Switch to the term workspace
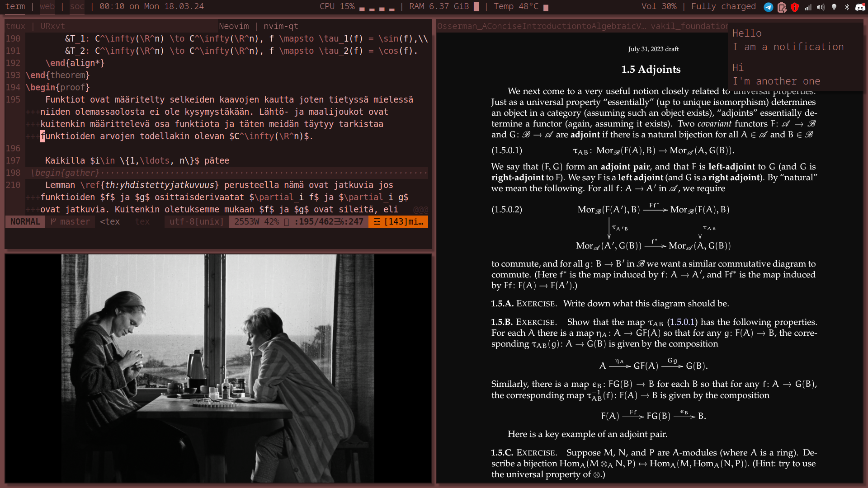Viewport: 868px width, 488px height. [x=15, y=6]
